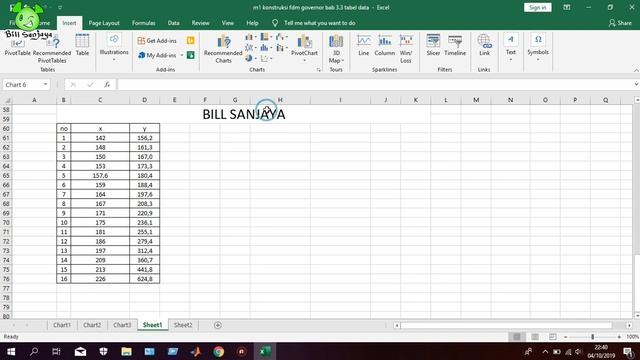
Task: Open the Name Box dropdown
Action: [x=45, y=84]
